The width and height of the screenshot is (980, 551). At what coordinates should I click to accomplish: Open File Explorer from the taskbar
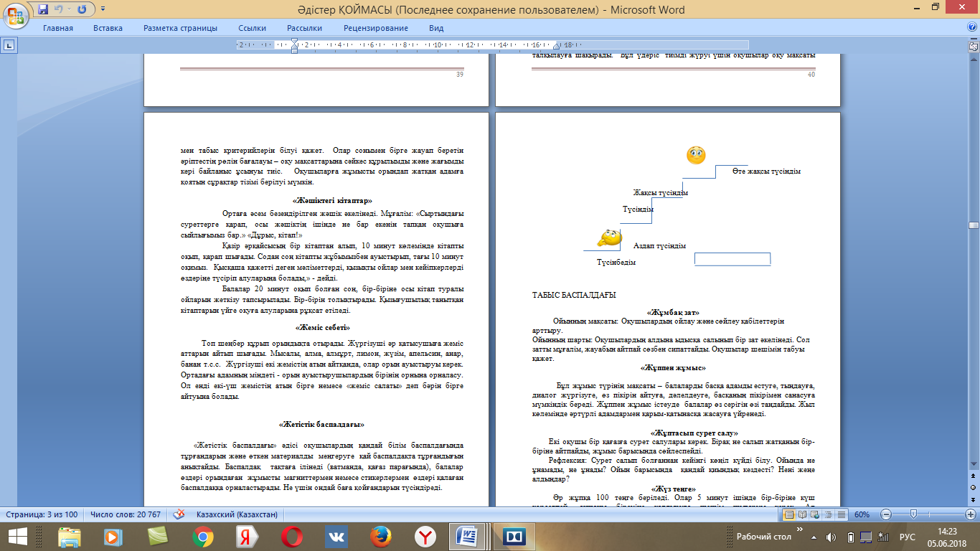[x=70, y=536]
